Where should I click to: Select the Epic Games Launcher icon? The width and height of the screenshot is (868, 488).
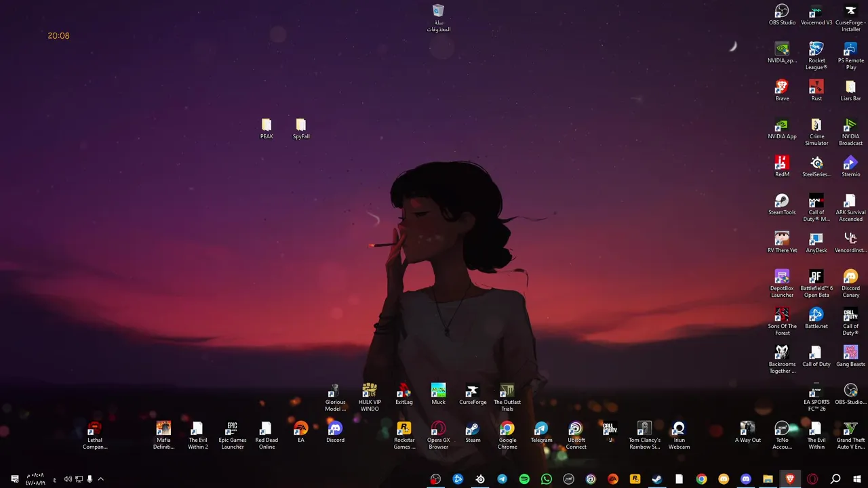[232, 436]
